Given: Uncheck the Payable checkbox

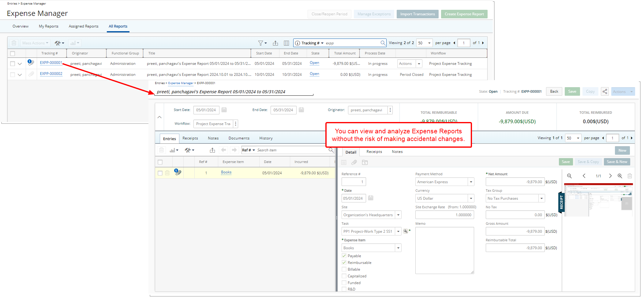Looking at the screenshot, I should pos(344,256).
